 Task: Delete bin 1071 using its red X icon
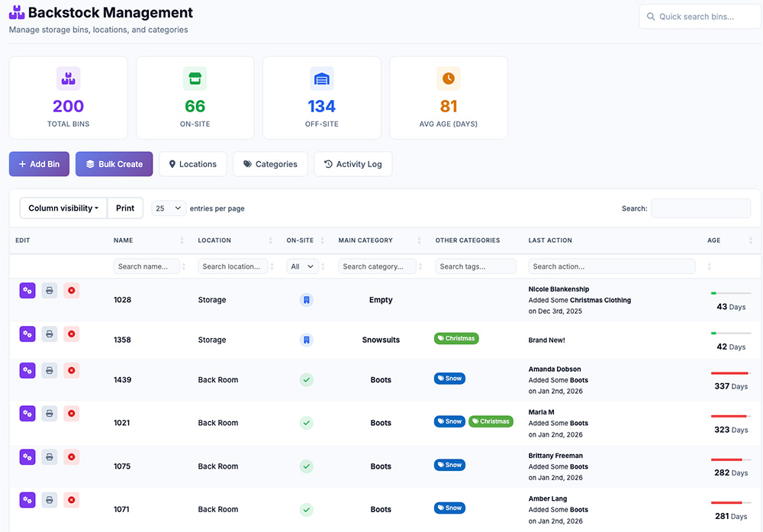(71, 499)
